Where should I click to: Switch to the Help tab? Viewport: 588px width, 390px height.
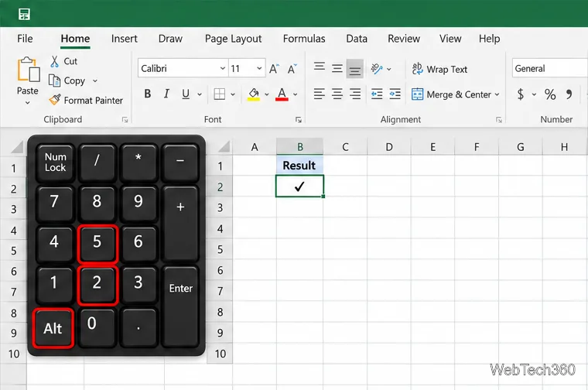click(x=490, y=39)
